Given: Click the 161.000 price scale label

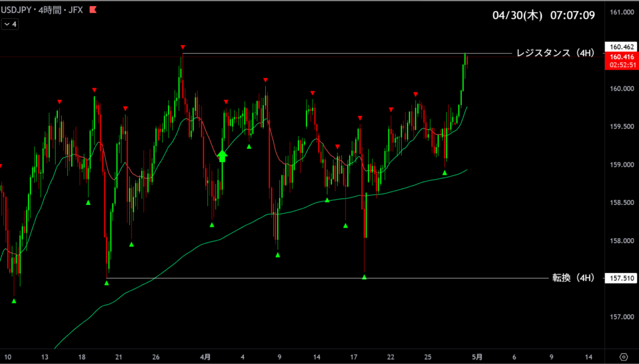Looking at the screenshot, I should point(622,12).
